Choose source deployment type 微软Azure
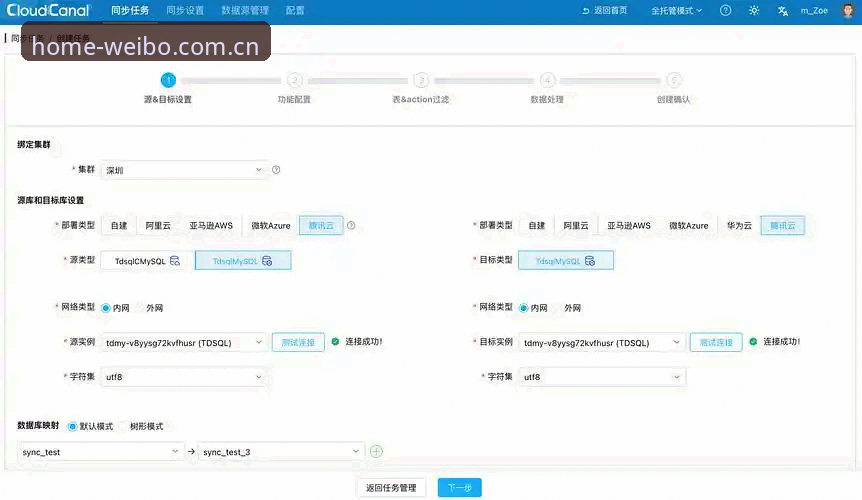This screenshot has height=500, width=862. 271,225
